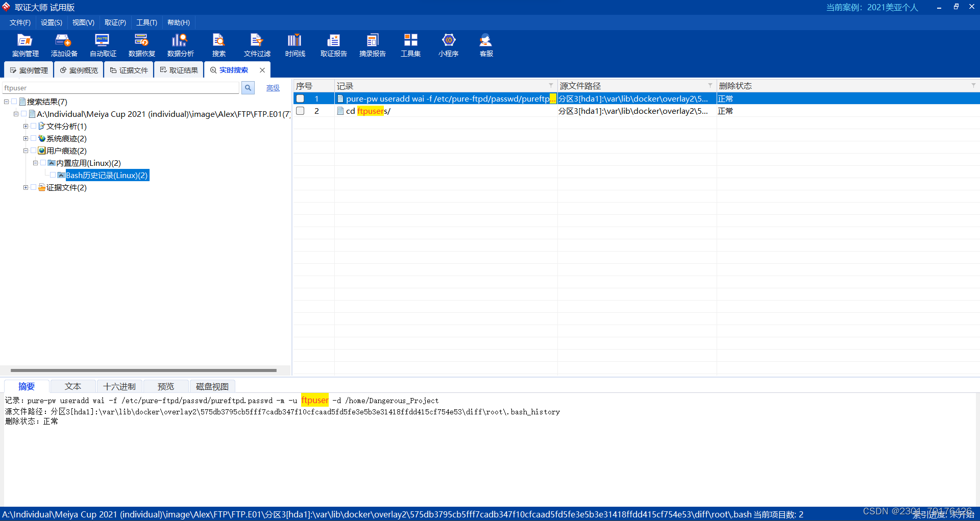Image resolution: width=980 pixels, height=521 pixels.
Task: Click the 文件分析(1) node icon
Action: 42,126
